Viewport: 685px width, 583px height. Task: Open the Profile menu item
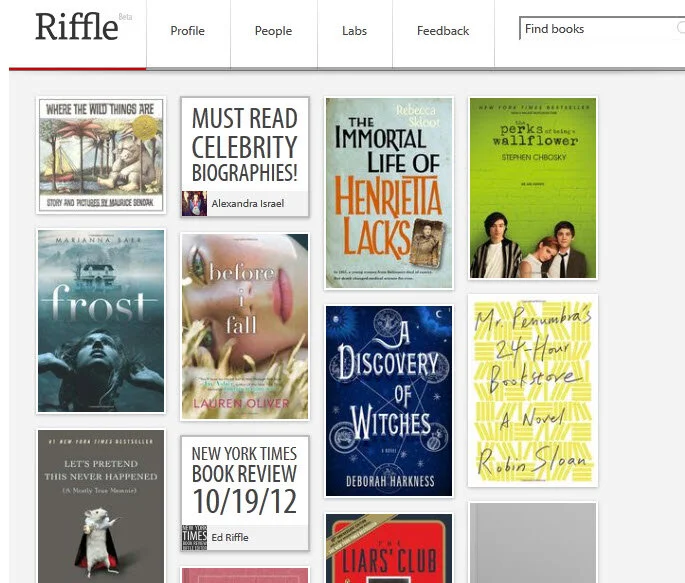click(x=187, y=31)
